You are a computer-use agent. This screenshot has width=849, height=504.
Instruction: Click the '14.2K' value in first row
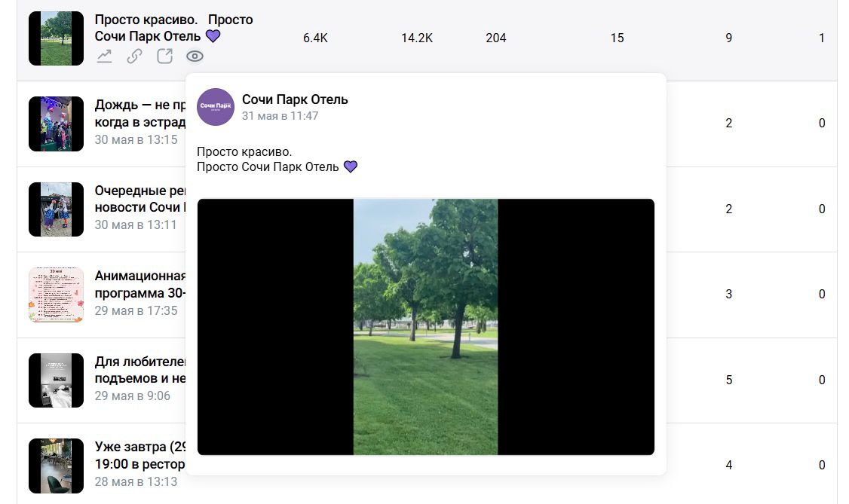(x=417, y=38)
